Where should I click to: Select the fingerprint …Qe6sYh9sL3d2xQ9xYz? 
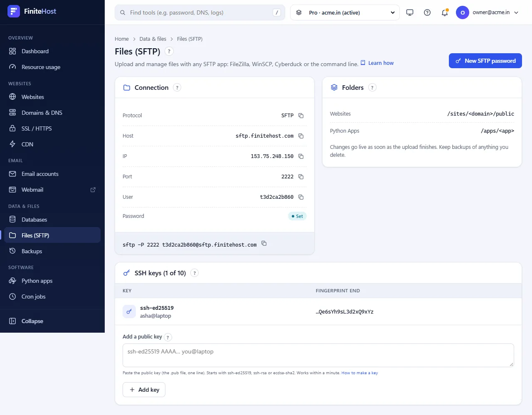[345, 312]
